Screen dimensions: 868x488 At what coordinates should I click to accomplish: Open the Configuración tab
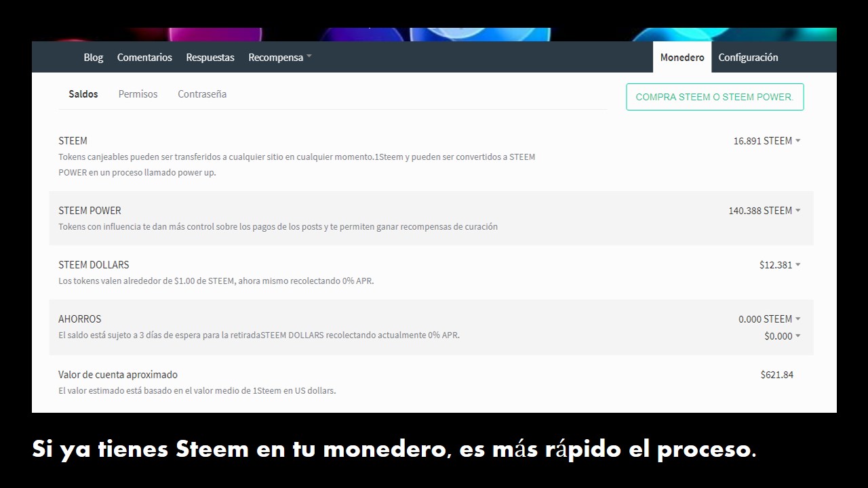pos(748,58)
